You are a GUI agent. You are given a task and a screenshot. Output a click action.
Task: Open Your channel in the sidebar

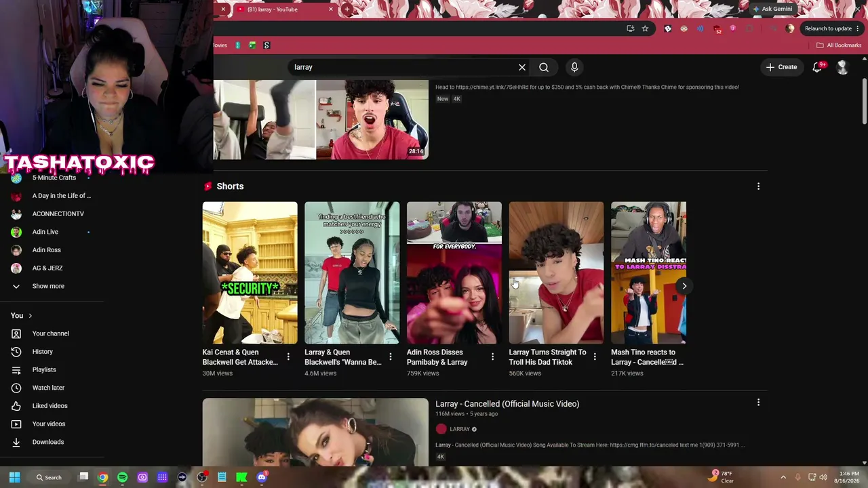(52, 333)
